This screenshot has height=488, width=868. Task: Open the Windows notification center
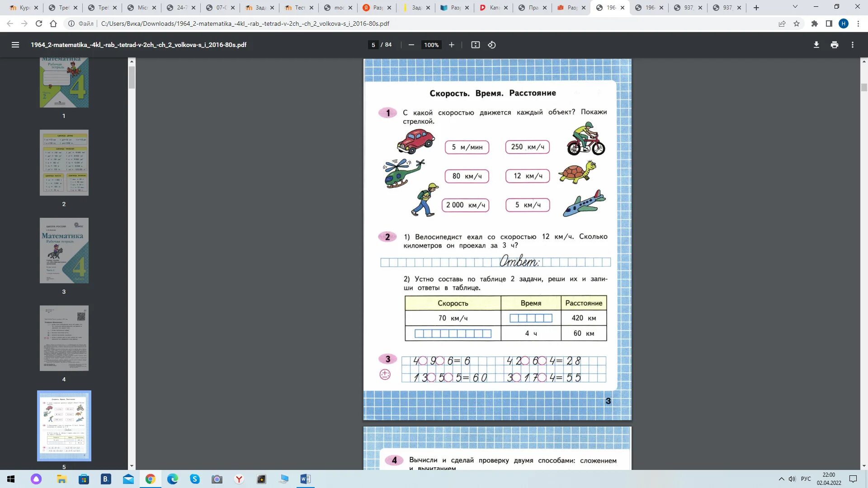click(x=853, y=479)
